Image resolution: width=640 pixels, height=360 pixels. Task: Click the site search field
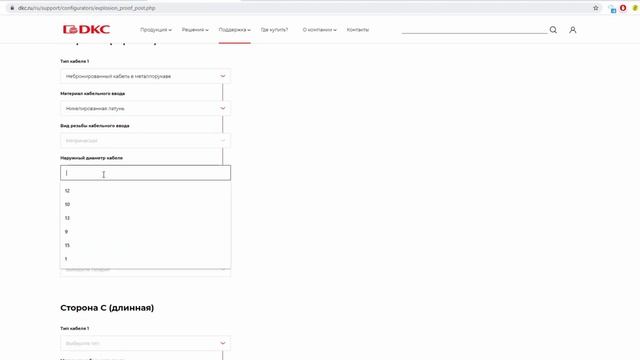click(474, 29)
